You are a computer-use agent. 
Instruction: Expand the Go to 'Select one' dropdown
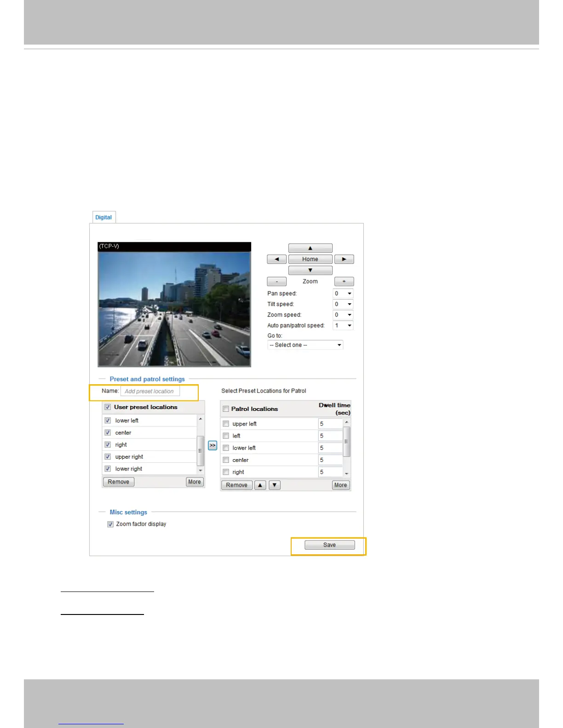305,345
